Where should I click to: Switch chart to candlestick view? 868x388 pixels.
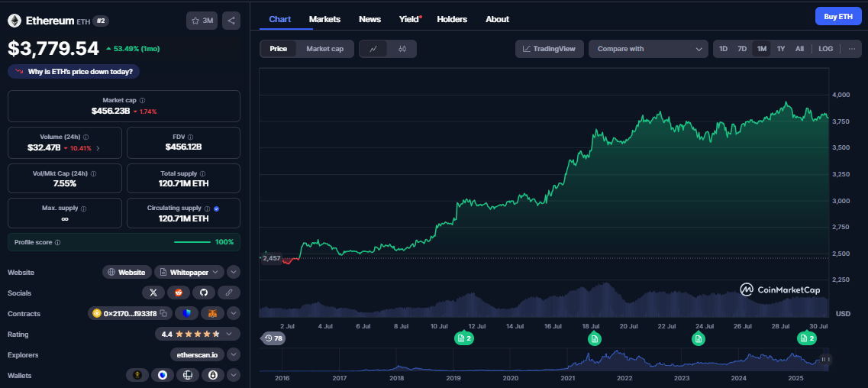tap(402, 49)
